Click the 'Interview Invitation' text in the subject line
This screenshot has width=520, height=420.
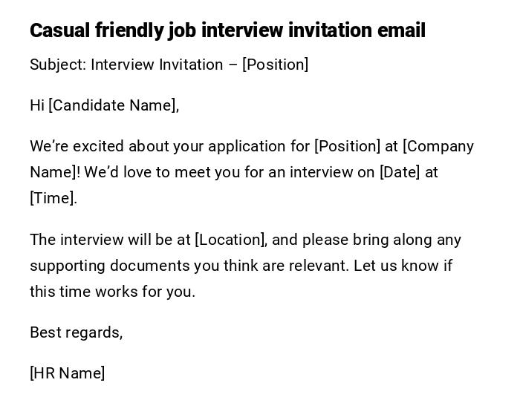[x=157, y=65]
